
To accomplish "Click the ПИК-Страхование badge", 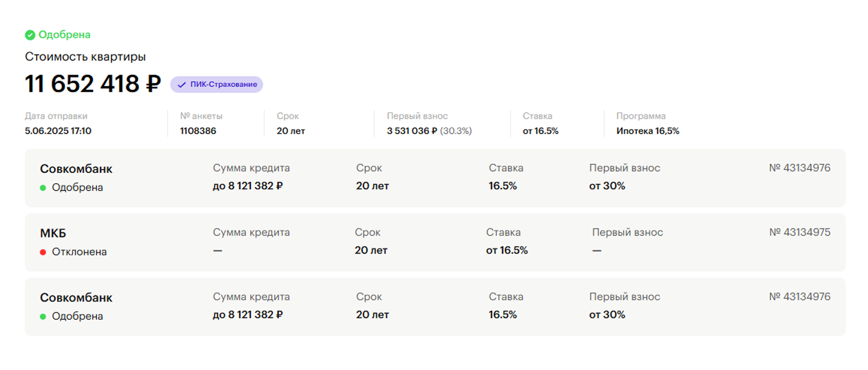I will [x=216, y=84].
